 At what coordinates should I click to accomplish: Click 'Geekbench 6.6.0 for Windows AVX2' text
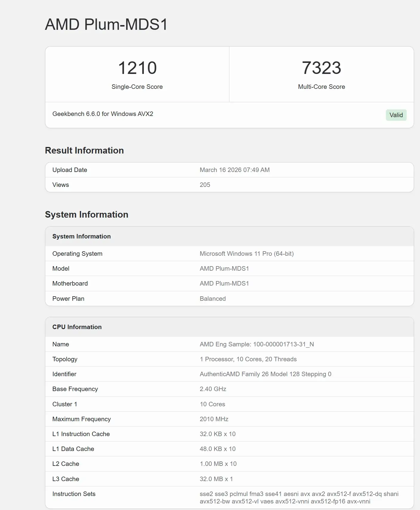103,114
